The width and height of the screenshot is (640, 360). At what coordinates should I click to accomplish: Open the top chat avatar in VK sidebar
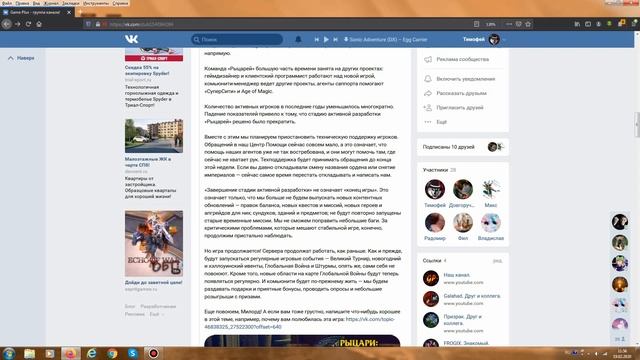[620, 222]
